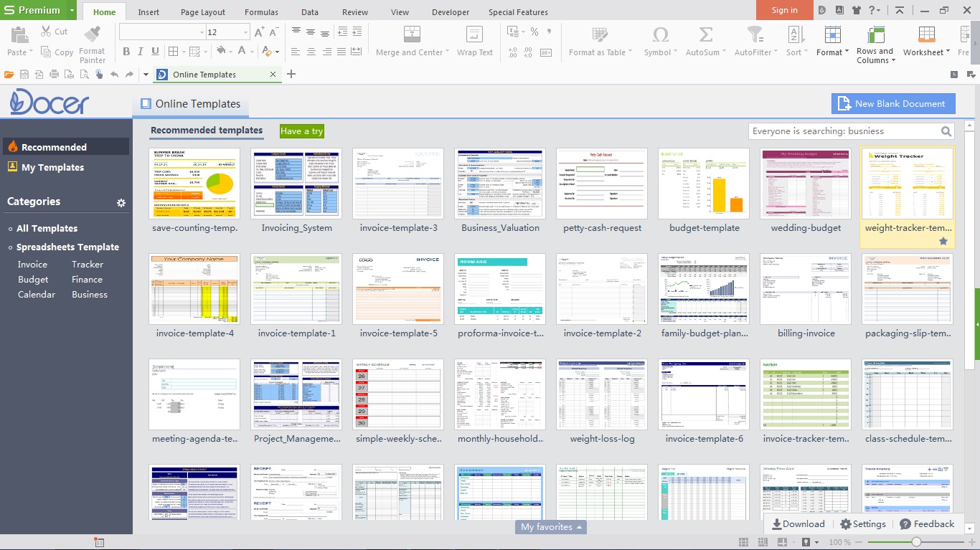
Task: Click the Feedback button
Action: pyautogui.click(x=927, y=524)
